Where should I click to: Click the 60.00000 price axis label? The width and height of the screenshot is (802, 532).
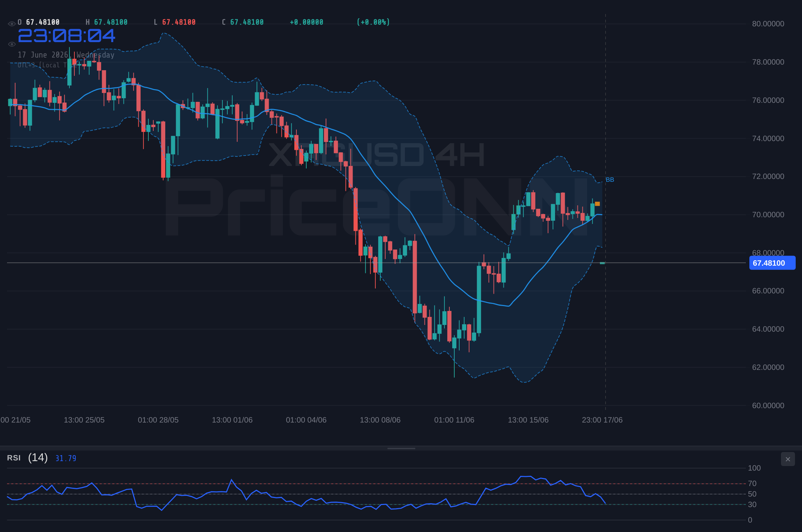(768, 406)
